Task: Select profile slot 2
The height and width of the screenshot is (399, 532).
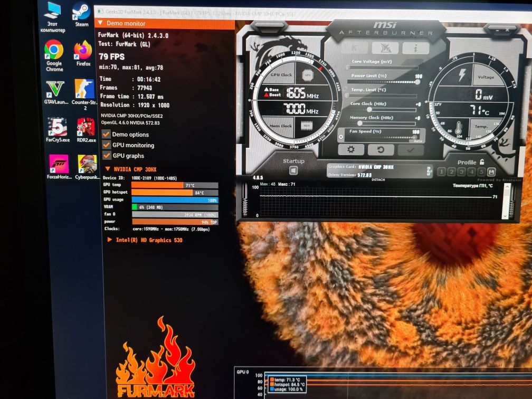Action: point(451,172)
